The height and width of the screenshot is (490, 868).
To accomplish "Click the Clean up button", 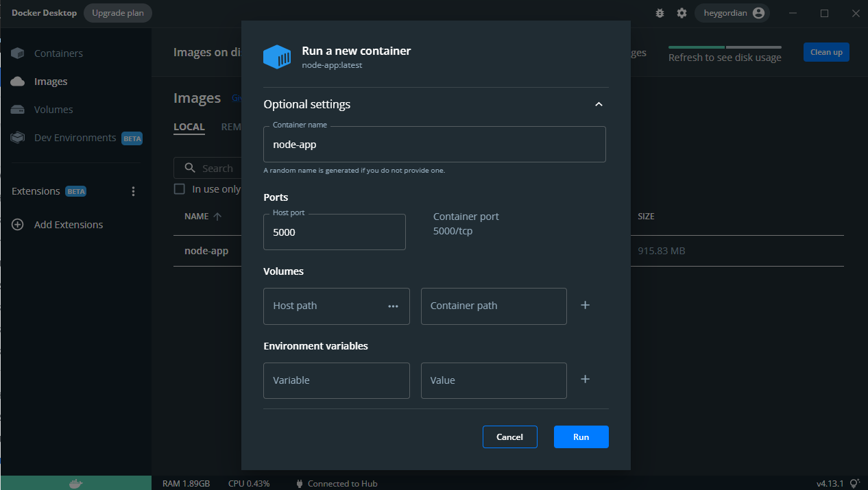I will coord(826,52).
